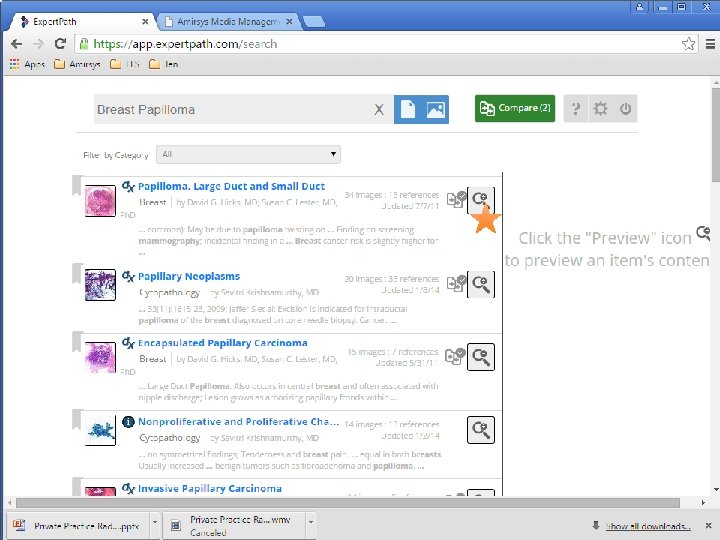Open the Nonproliferative and Proliferative Cha... link

[238, 421]
